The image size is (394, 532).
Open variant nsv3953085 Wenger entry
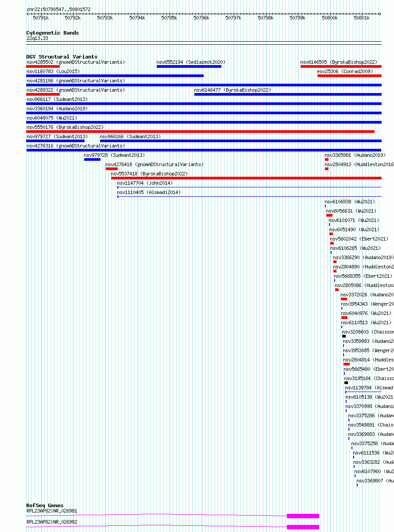[368, 350]
